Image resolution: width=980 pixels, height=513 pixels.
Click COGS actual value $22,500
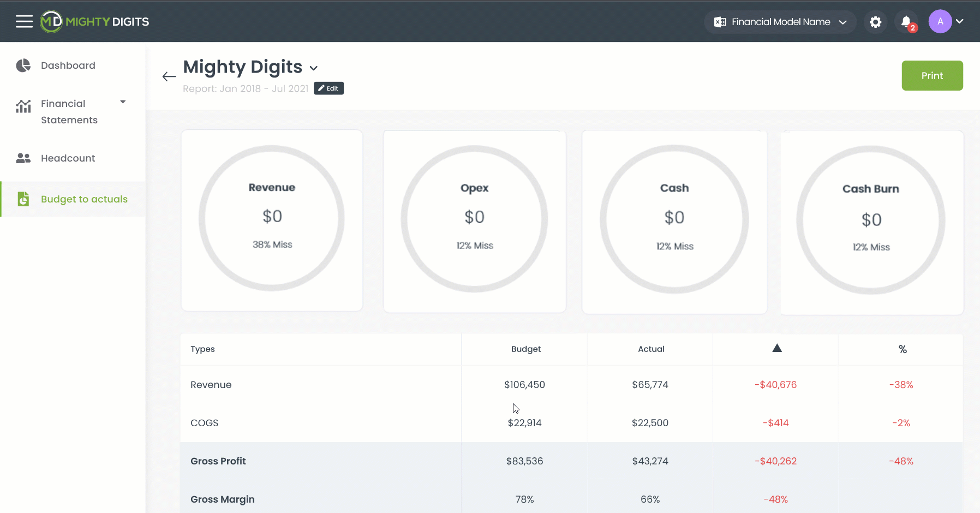pos(650,423)
